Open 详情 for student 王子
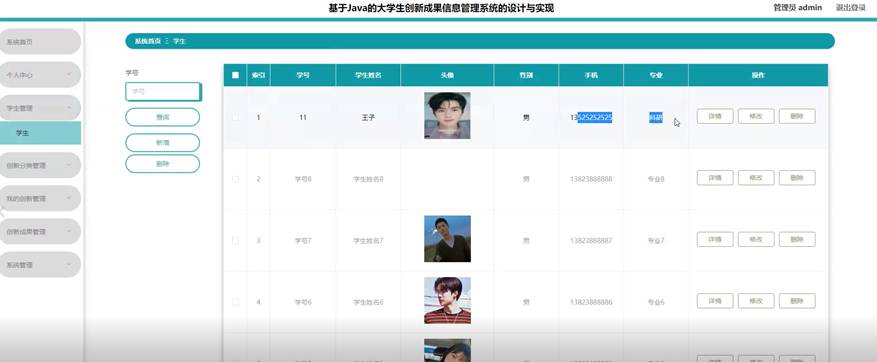 pyautogui.click(x=715, y=116)
